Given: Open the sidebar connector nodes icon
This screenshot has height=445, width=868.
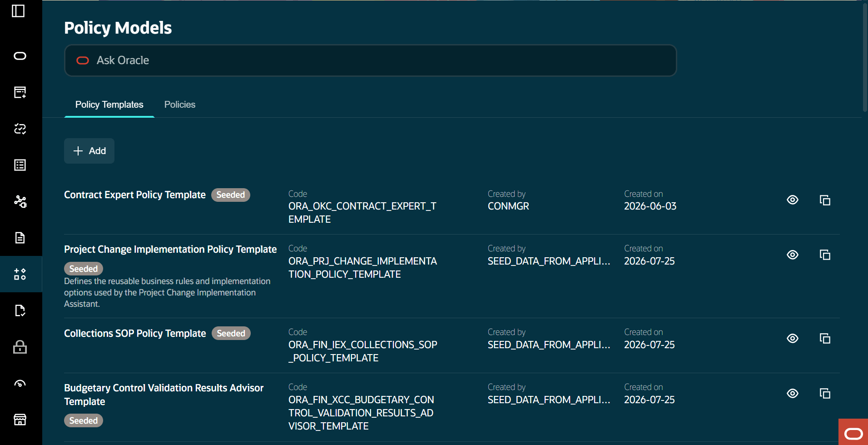Looking at the screenshot, I should point(20,201).
